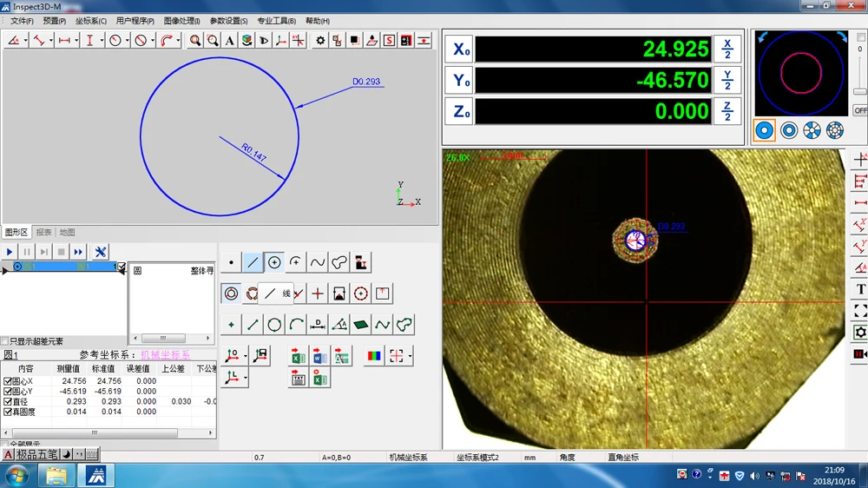Expand the arc tool dropdown arrow in the top toolbar

click(178, 40)
